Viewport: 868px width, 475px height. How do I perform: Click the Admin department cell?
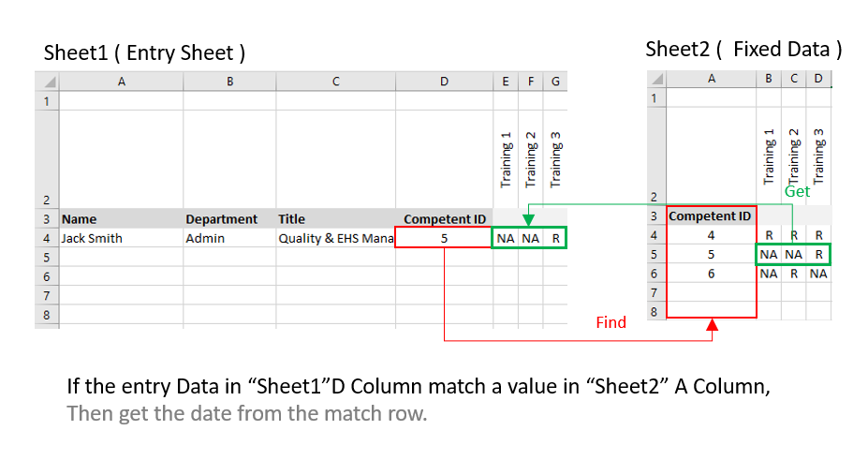(x=229, y=238)
